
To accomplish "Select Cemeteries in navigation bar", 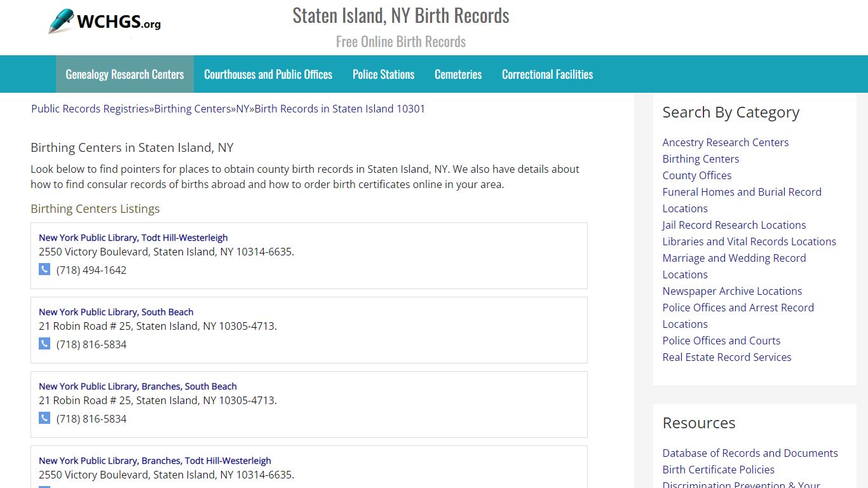I will (458, 74).
